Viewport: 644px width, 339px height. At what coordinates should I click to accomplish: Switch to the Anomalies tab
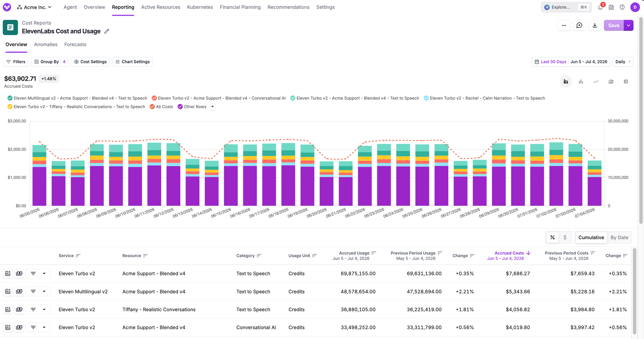[46, 45]
